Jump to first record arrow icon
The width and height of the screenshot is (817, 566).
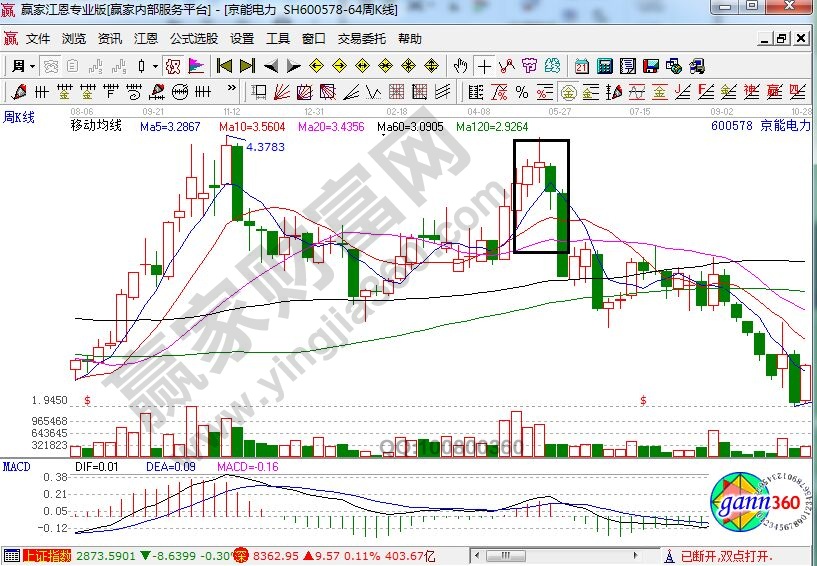(224, 66)
